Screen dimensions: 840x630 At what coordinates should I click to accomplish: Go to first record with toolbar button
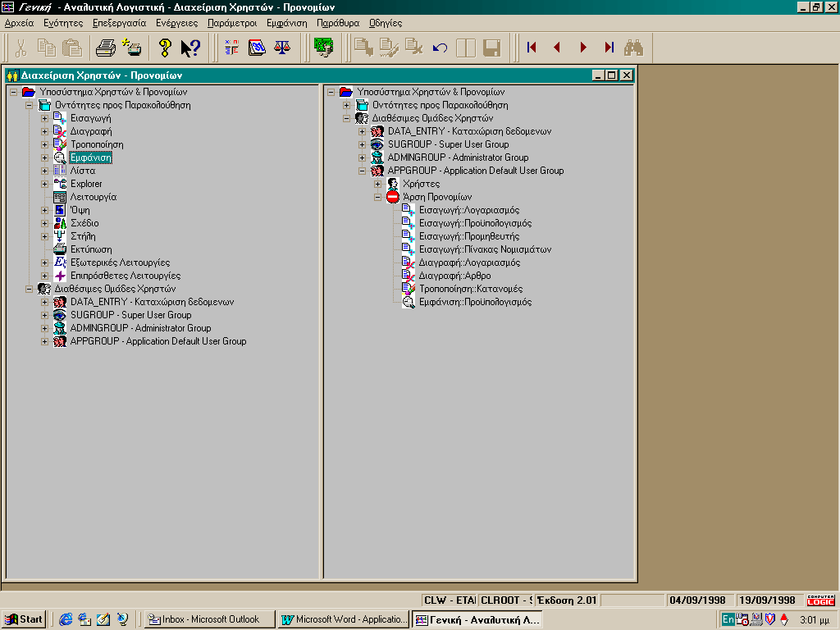click(532, 47)
